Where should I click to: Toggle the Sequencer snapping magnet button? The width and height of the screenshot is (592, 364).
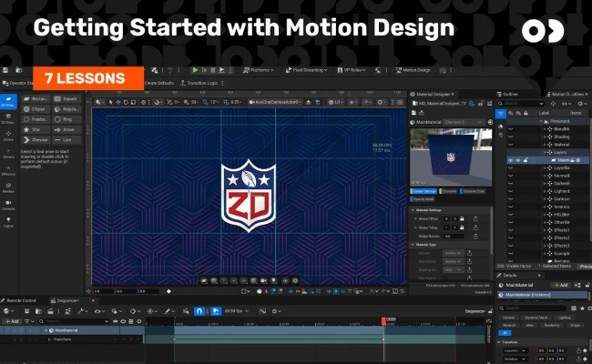(x=199, y=311)
